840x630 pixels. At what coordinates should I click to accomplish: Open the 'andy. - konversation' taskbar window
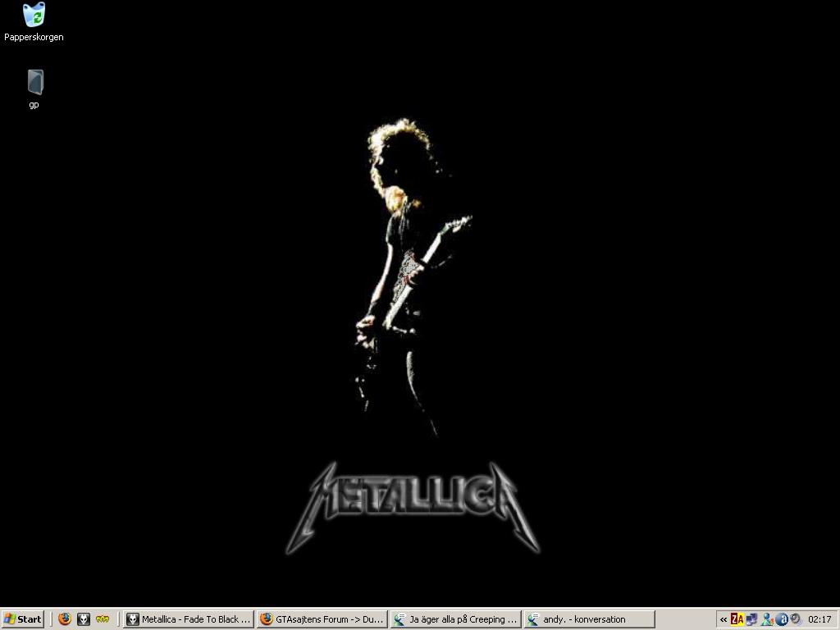[589, 619]
